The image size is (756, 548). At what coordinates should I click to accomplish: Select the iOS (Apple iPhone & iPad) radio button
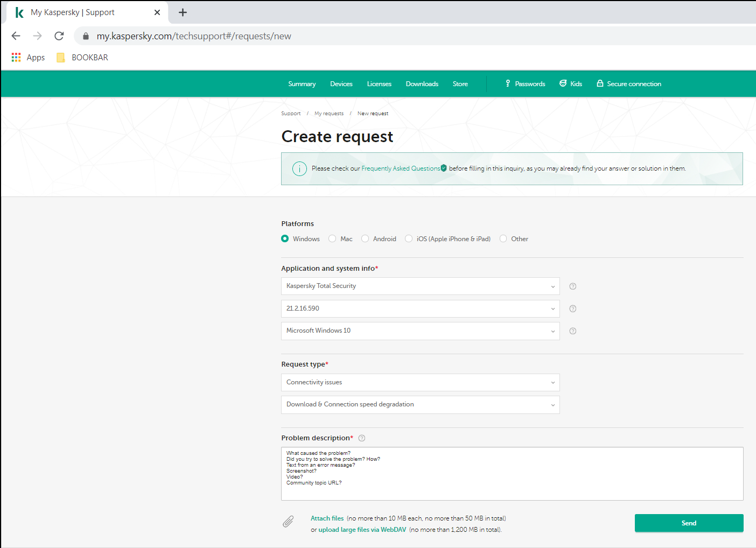(409, 238)
